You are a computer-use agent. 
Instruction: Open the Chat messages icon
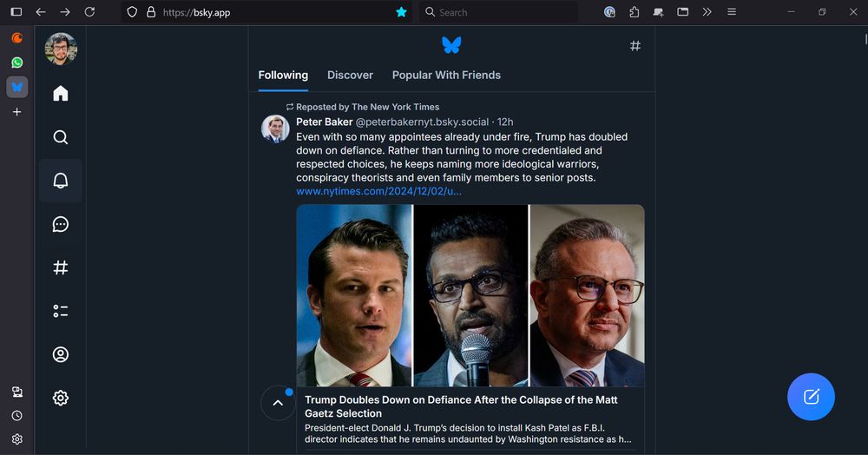coord(61,224)
